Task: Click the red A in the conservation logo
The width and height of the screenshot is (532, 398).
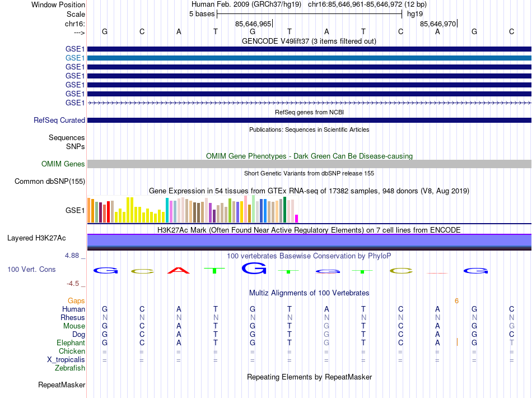Action: point(179,271)
